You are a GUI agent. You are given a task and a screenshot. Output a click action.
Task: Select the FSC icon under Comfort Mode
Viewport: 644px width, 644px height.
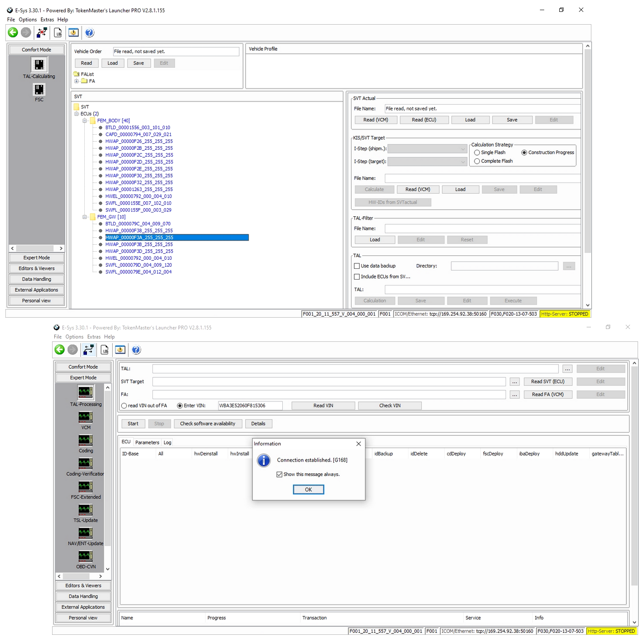(x=39, y=90)
